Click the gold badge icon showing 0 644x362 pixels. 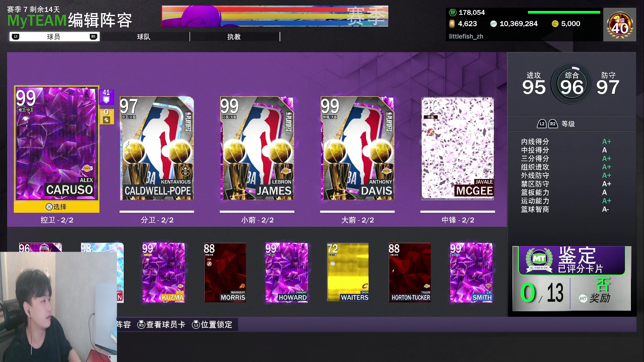click(106, 116)
